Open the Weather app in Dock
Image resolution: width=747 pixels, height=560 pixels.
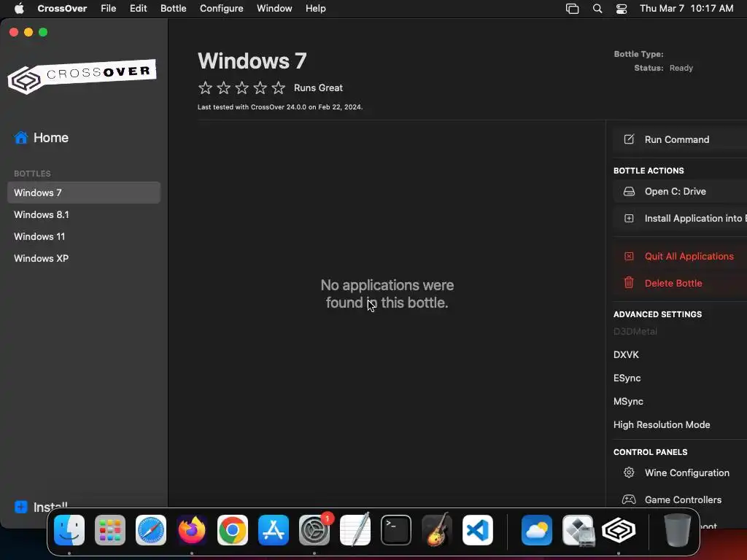tap(537, 530)
